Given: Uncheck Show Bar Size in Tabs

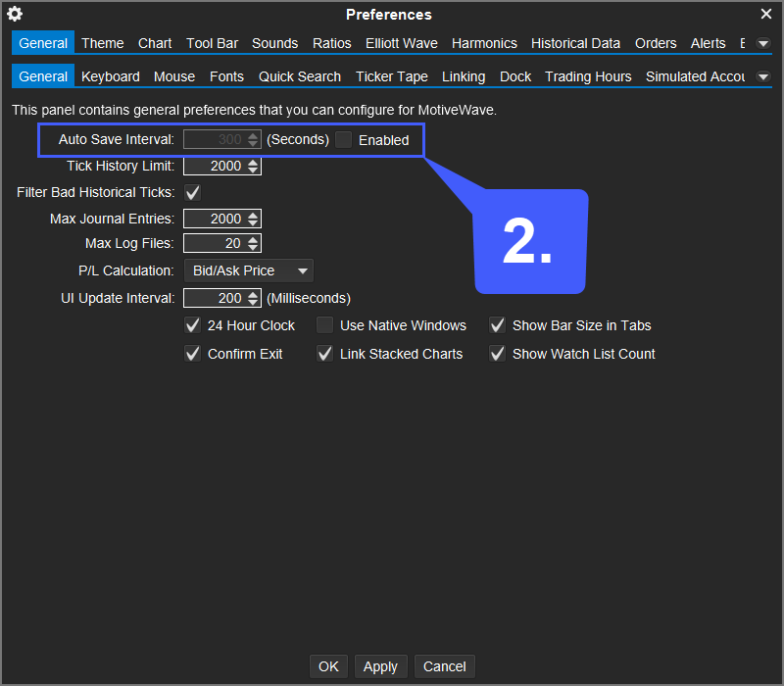Looking at the screenshot, I should [x=497, y=324].
